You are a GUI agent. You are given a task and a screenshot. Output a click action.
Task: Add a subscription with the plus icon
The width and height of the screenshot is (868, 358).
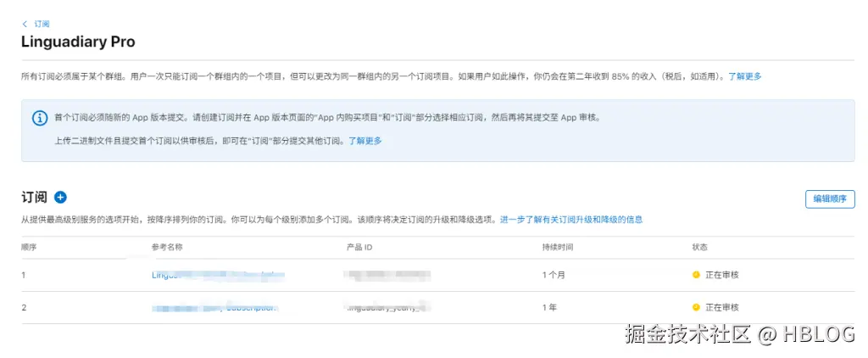tap(60, 198)
